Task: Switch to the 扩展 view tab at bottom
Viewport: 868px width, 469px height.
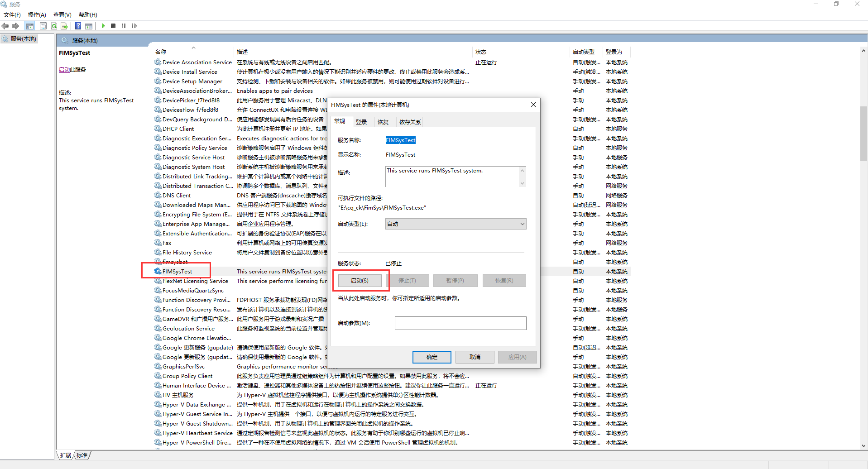Action: pos(65,455)
